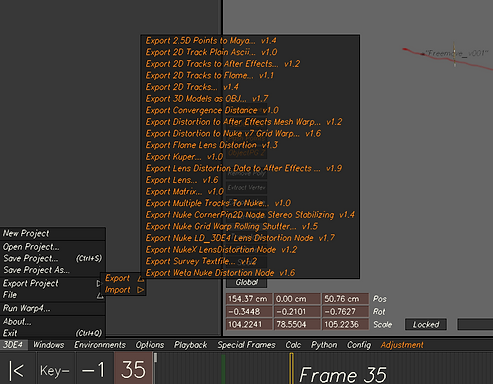Click Rot field -0.2101
Screen dimensions: 493x384
[296, 311]
